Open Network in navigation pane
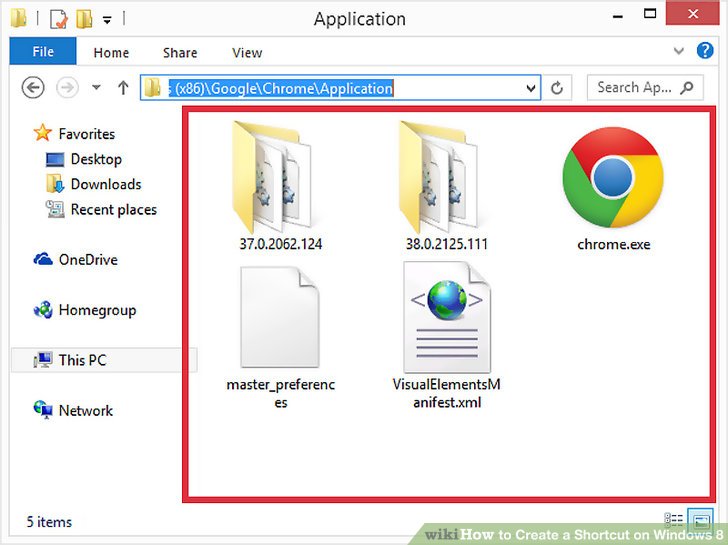Screen dimensions: 728x545 (x=73, y=410)
